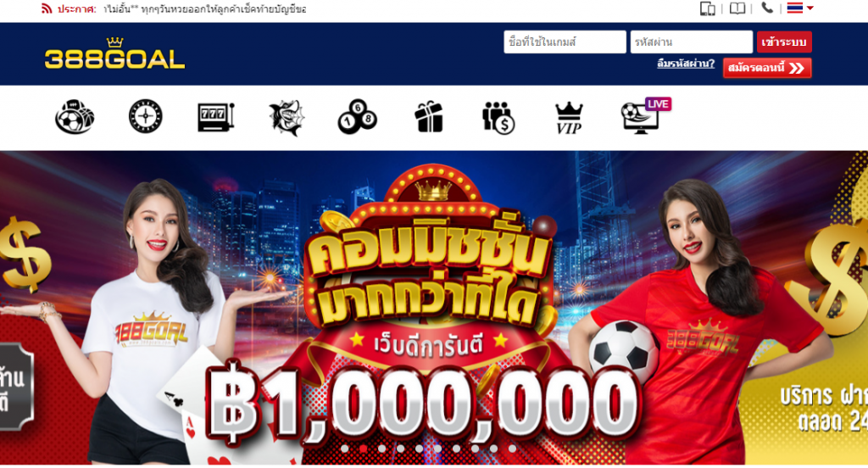Image resolution: width=868 pixels, height=468 pixels.
Task: Open the 777 slot machine icon
Action: click(216, 117)
